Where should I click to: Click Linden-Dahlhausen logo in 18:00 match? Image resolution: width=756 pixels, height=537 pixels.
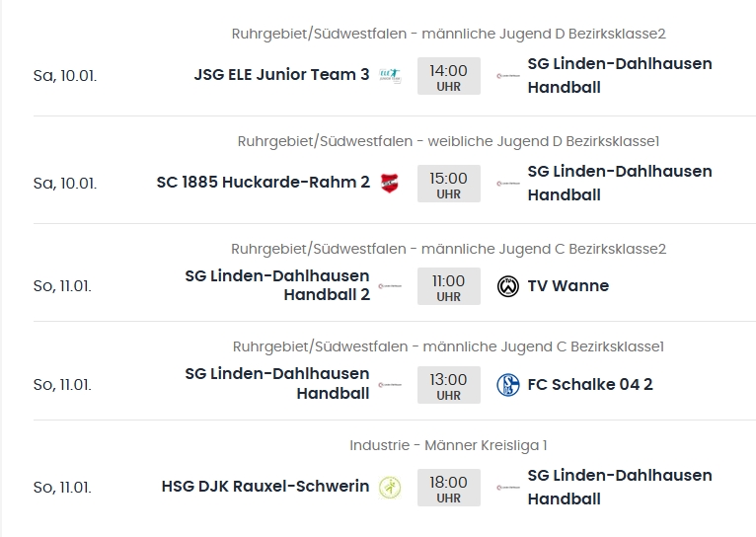pyautogui.click(x=508, y=487)
